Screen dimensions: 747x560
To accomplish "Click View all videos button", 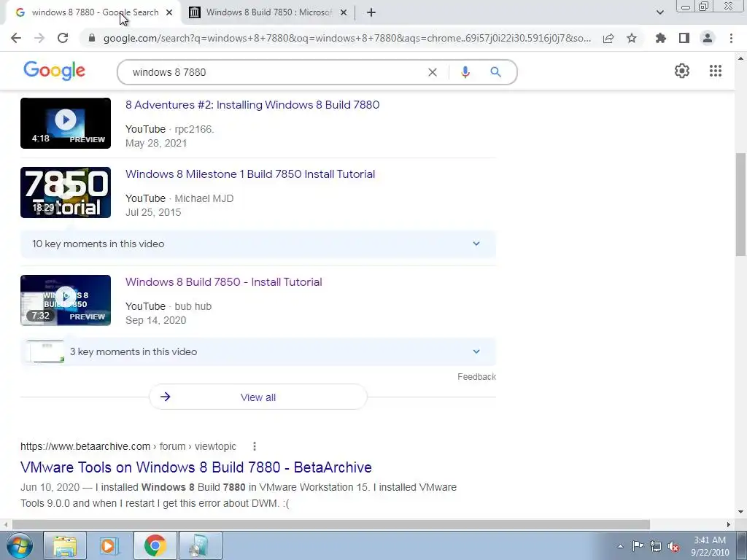I will coord(258,397).
